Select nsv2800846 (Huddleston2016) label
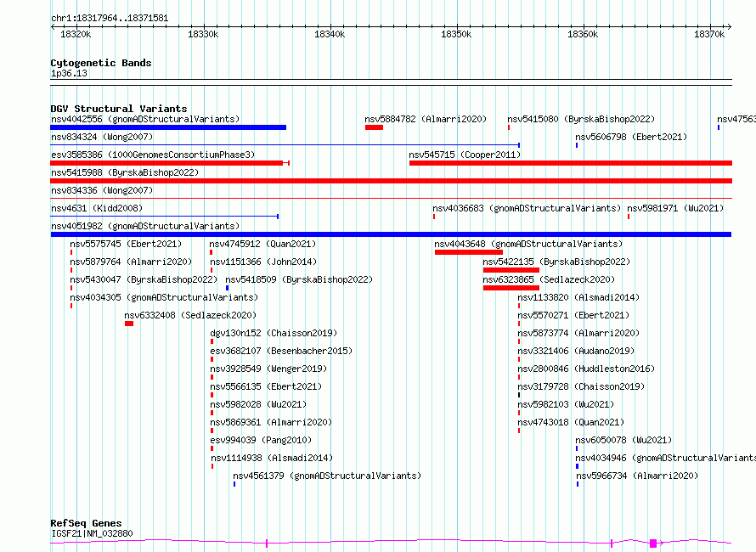The width and height of the screenshot is (756, 552). (x=586, y=369)
